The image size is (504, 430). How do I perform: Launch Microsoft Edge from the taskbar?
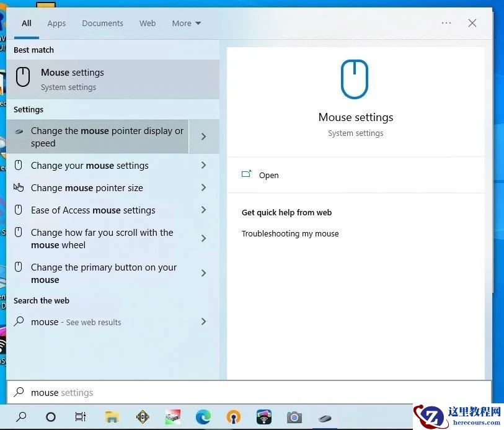pos(203,417)
